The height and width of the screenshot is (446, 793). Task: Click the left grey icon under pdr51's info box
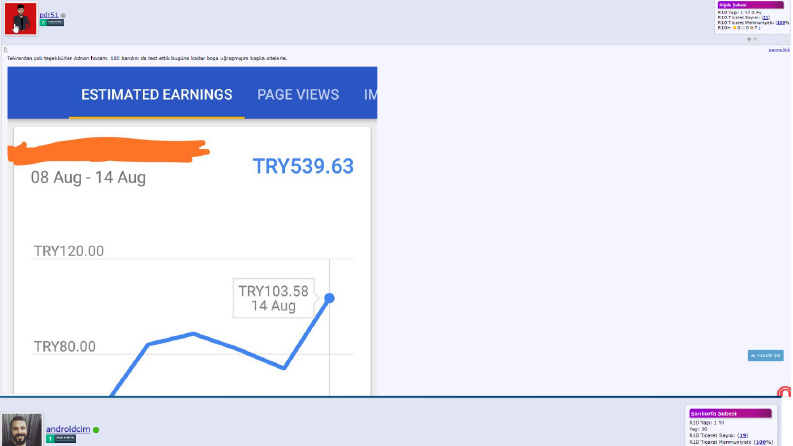749,39
